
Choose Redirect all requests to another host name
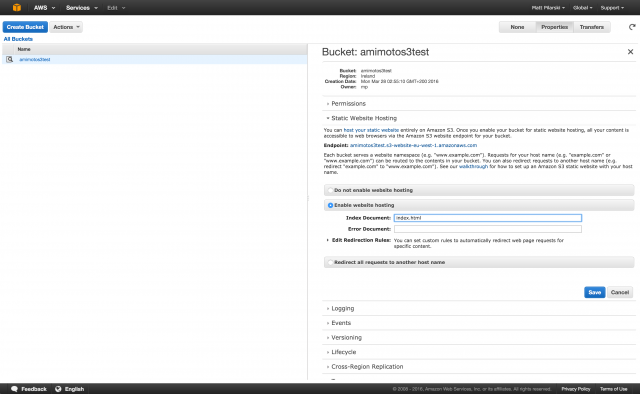point(331,262)
